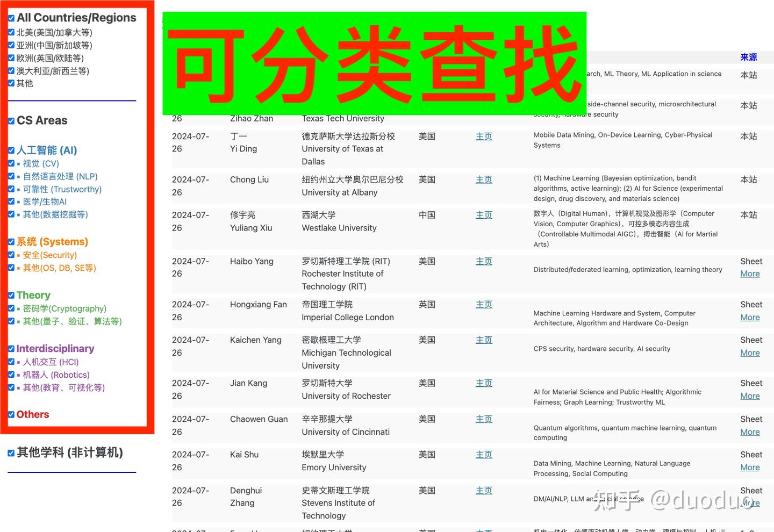Click the More link for Haibo Yang
The width and height of the screenshot is (774, 532).
tap(750, 274)
